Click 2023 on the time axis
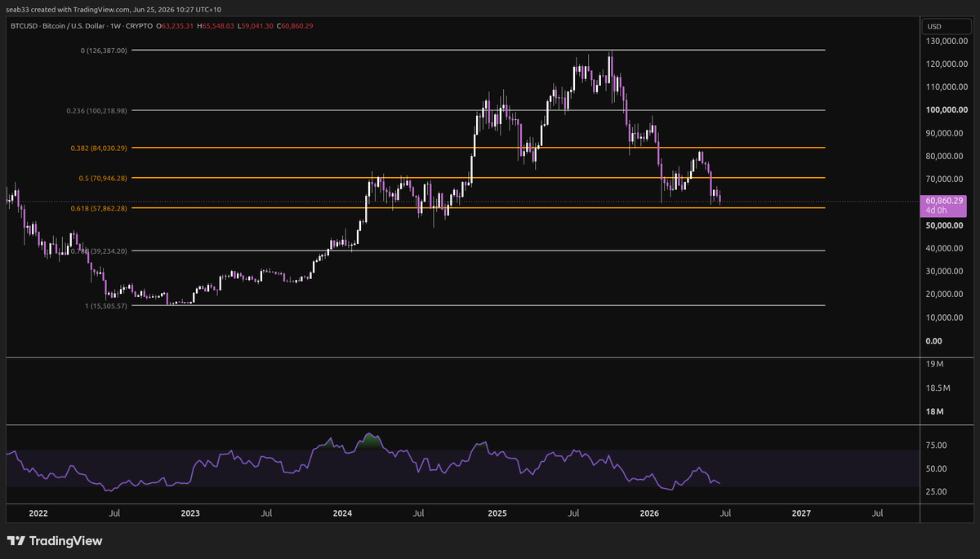The image size is (980, 559). 190,513
